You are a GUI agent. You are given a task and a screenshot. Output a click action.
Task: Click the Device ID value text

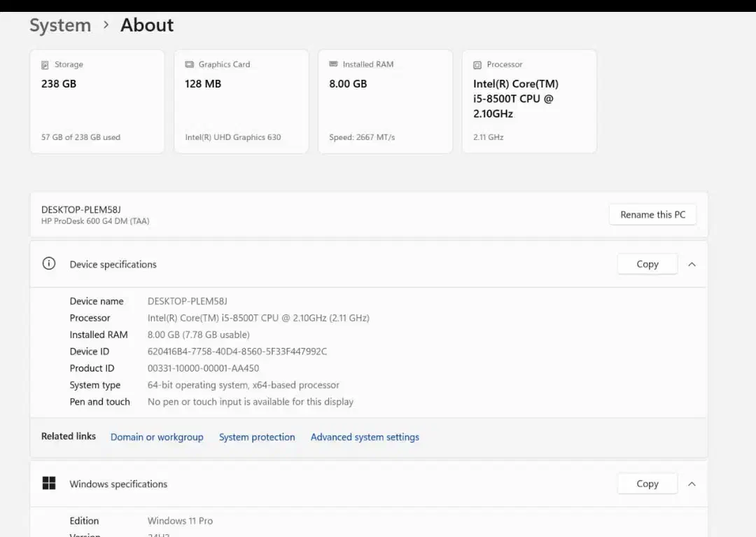237,351
